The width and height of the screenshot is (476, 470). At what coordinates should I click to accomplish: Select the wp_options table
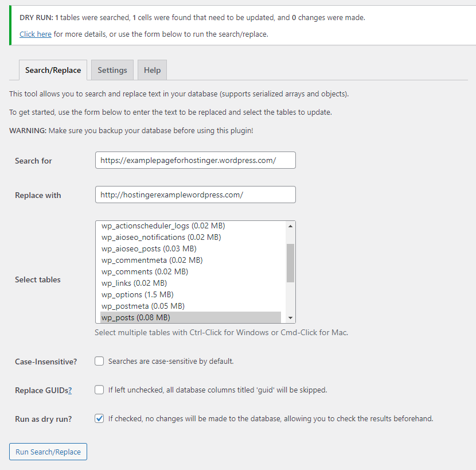click(137, 294)
